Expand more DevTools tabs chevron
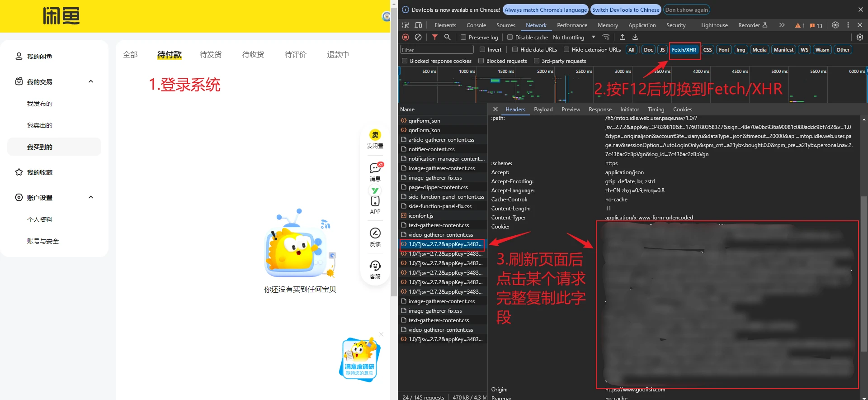Viewport: 868px width, 400px height. point(782,25)
